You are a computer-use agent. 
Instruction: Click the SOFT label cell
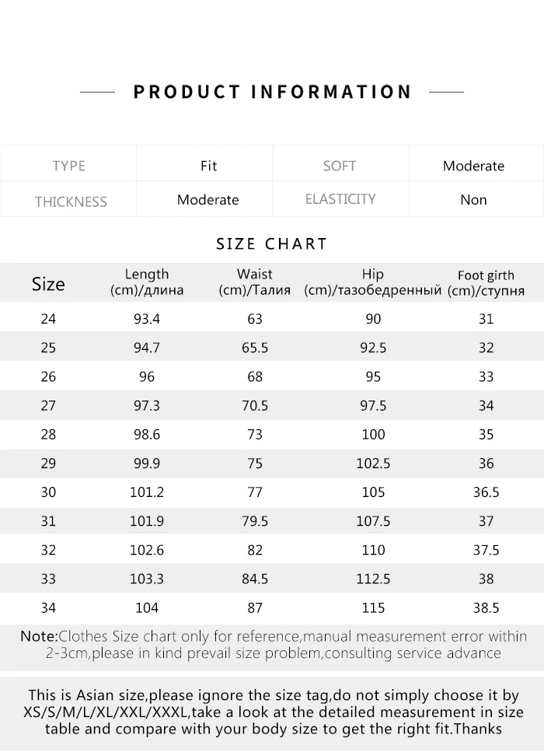coord(340,166)
